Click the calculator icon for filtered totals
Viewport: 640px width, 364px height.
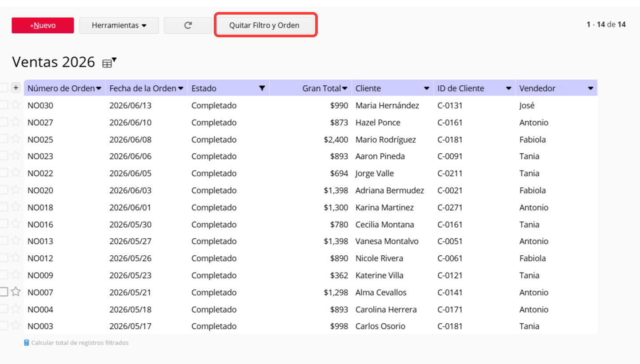27,343
